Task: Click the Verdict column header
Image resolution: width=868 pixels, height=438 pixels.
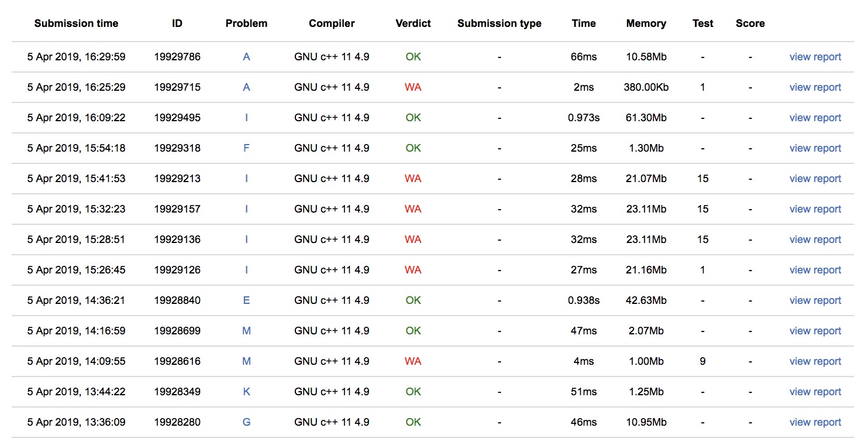Action: click(413, 23)
